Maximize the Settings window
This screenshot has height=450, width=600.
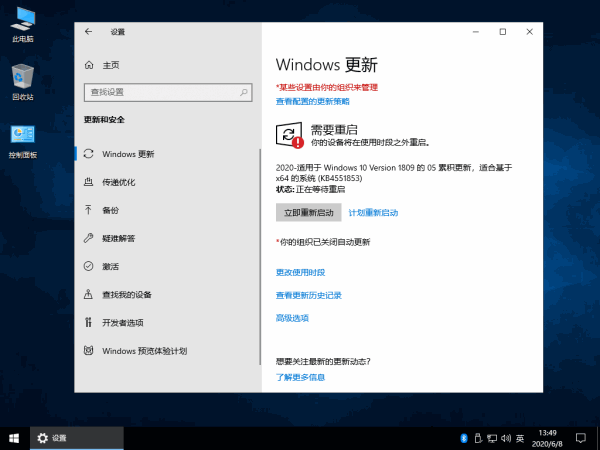503,32
